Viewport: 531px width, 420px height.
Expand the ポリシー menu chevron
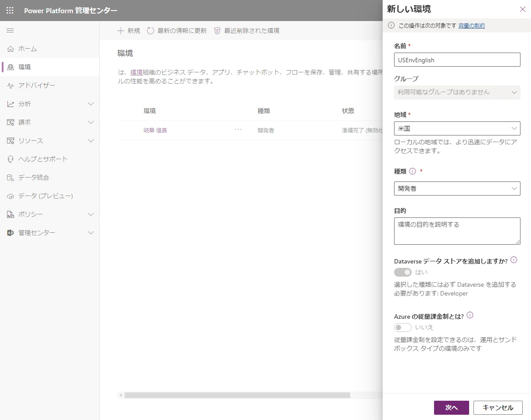[x=91, y=214]
